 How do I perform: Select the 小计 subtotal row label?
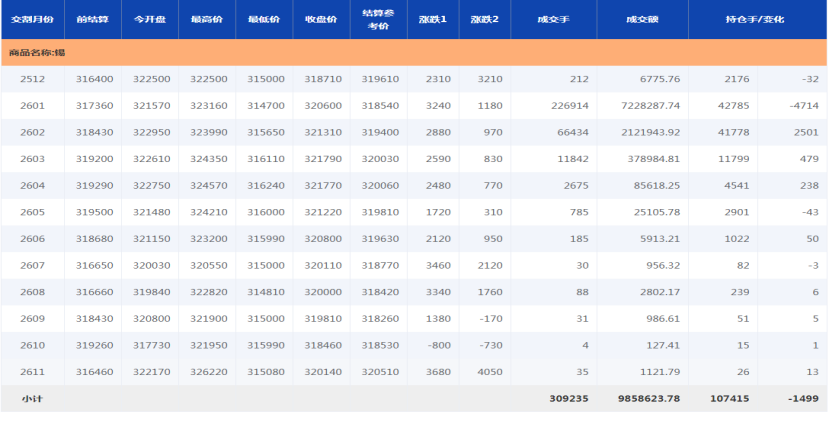click(32, 398)
